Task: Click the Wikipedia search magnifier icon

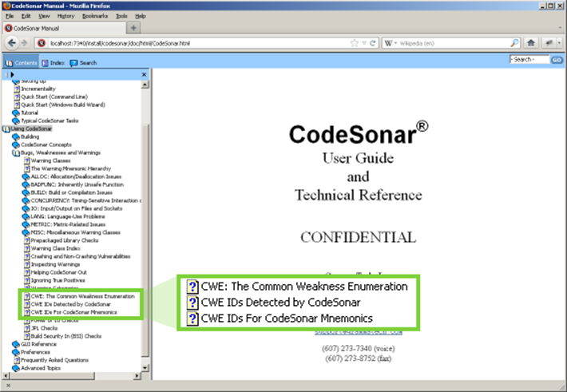Action: (513, 43)
